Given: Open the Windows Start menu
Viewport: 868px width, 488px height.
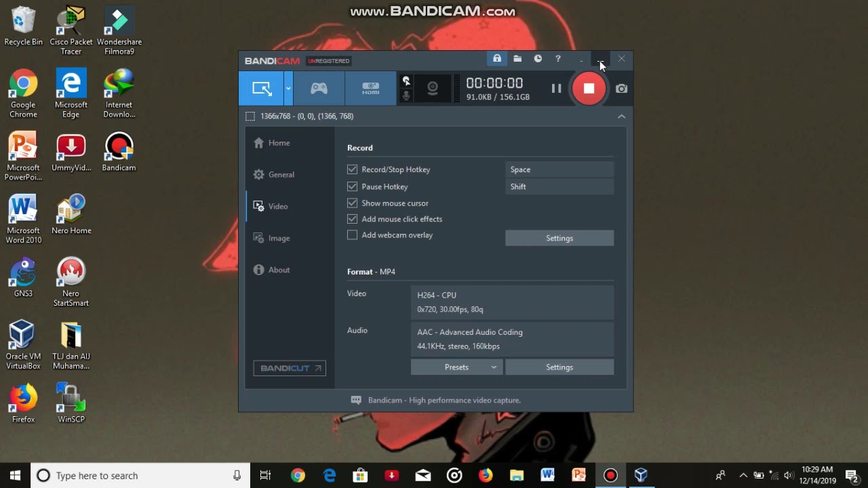Looking at the screenshot, I should (x=16, y=475).
